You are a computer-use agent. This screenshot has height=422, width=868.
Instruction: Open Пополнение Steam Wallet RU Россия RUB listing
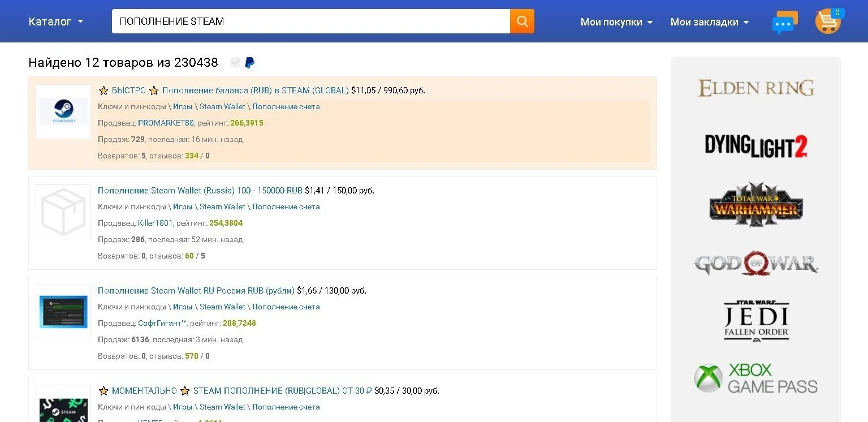pyautogui.click(x=196, y=291)
